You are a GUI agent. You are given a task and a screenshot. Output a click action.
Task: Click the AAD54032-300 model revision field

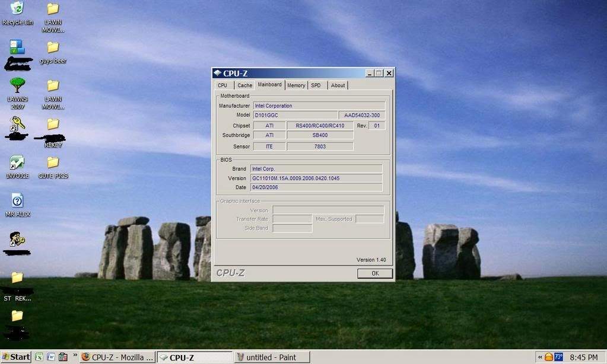click(362, 115)
